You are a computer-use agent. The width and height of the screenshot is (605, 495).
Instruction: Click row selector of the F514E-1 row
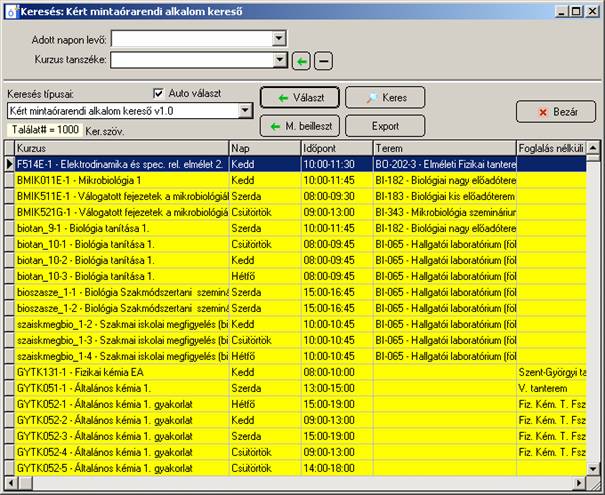(9, 164)
